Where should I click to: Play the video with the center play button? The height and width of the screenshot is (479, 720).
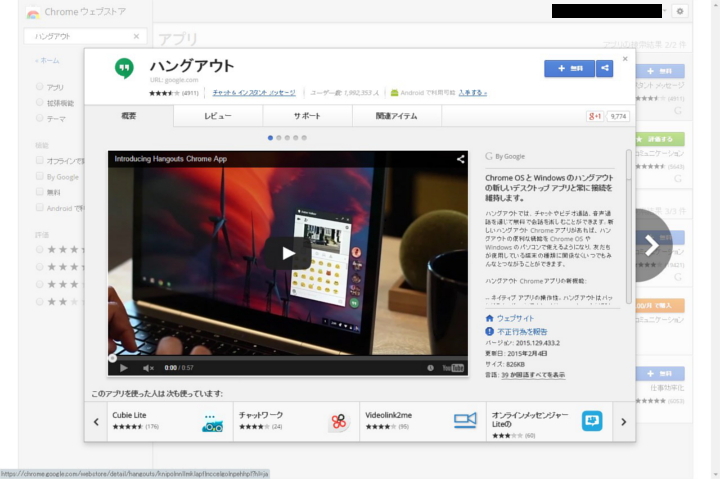coord(287,254)
